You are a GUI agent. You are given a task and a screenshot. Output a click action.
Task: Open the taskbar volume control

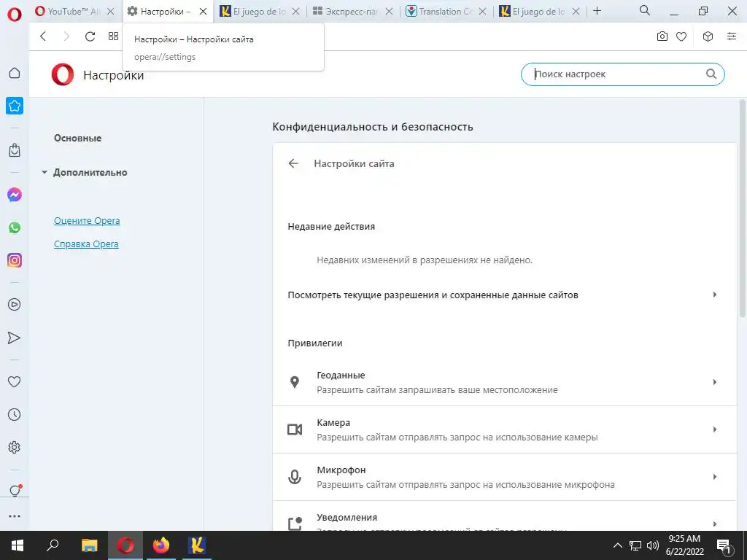(653, 545)
